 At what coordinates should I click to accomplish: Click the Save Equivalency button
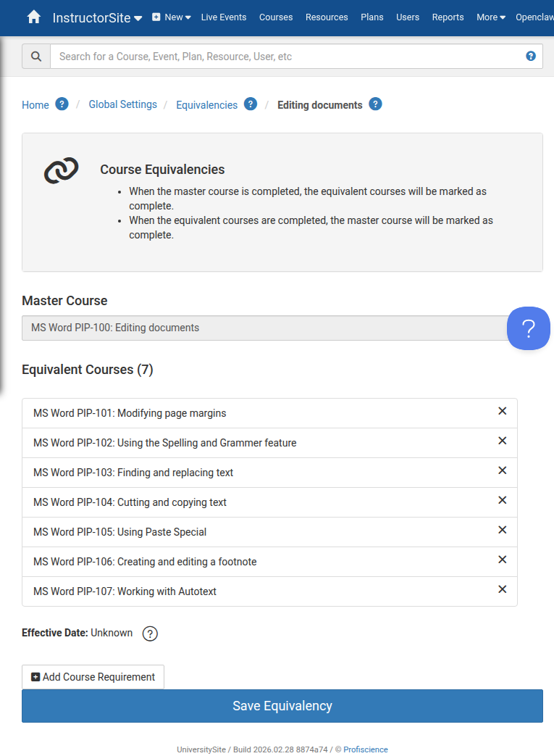(x=282, y=706)
